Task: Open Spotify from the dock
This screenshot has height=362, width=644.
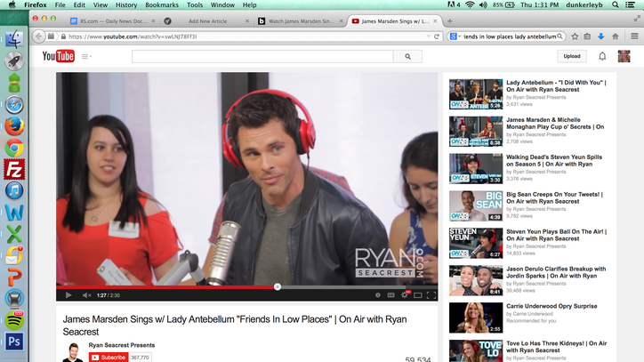Action: pos(14,320)
